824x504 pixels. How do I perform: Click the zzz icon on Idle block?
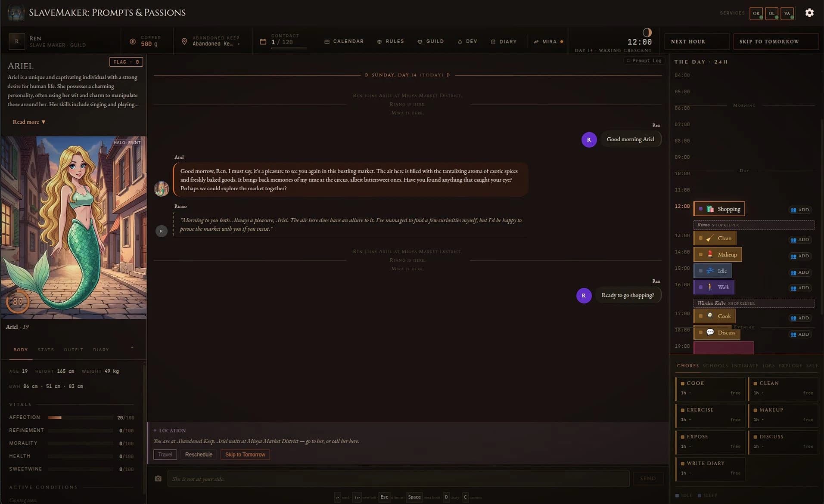coord(710,271)
